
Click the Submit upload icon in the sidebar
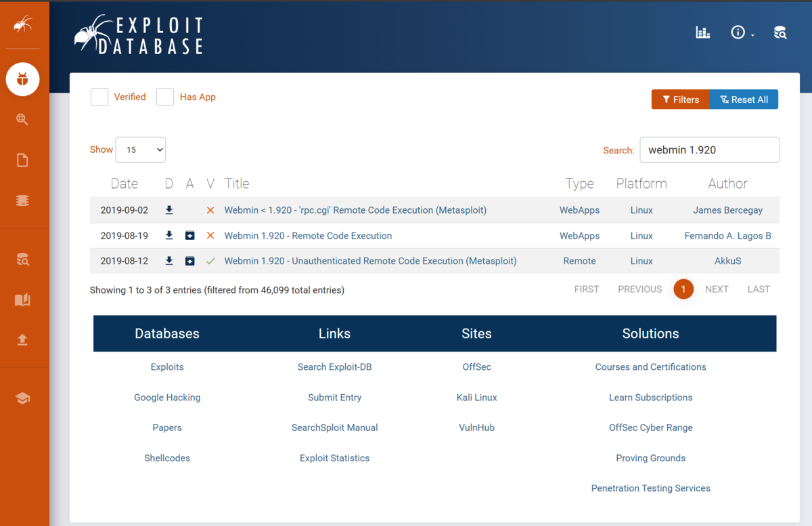[x=22, y=339]
